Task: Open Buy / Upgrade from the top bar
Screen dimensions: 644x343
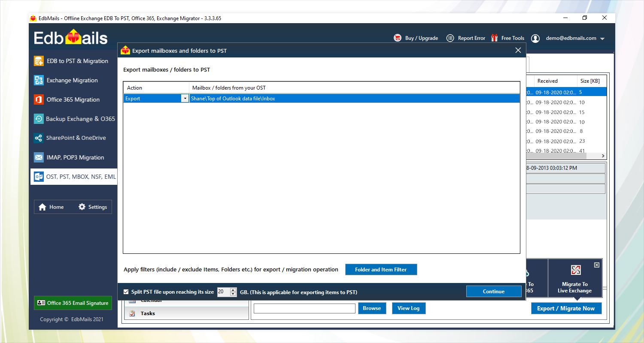Action: [x=416, y=38]
